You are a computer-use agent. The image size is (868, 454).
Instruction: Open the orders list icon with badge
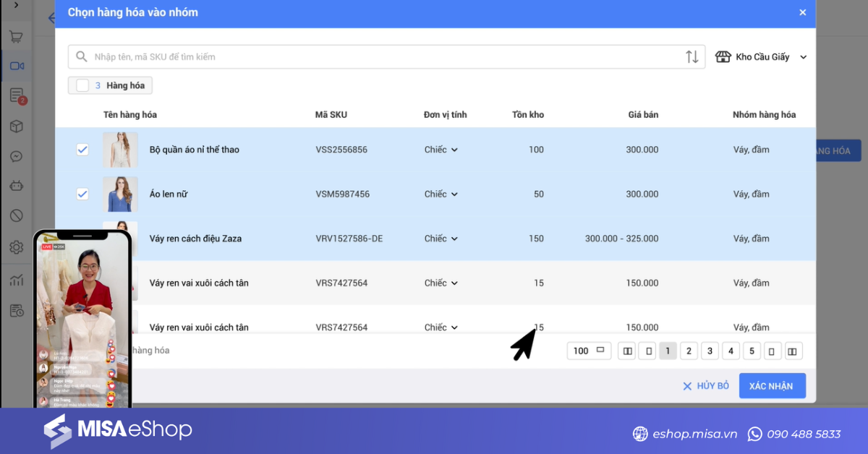click(17, 95)
